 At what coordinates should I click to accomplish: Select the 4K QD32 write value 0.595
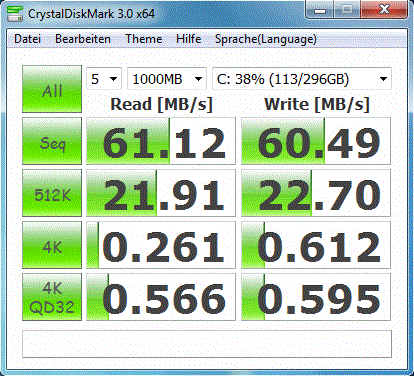point(316,297)
